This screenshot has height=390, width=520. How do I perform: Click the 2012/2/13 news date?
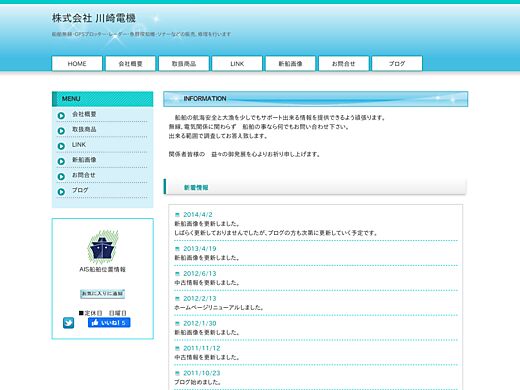pos(200,299)
